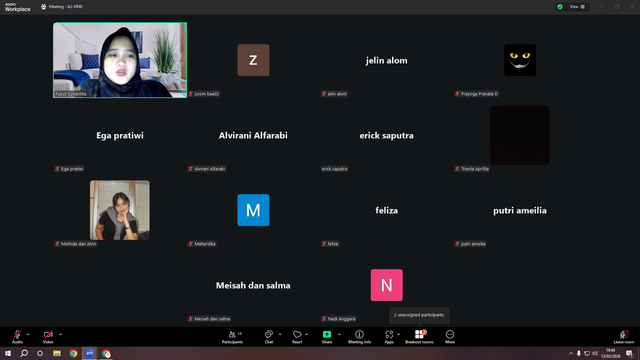
Task: Click the large 'Ega pratiwi' name
Action: (x=120, y=136)
